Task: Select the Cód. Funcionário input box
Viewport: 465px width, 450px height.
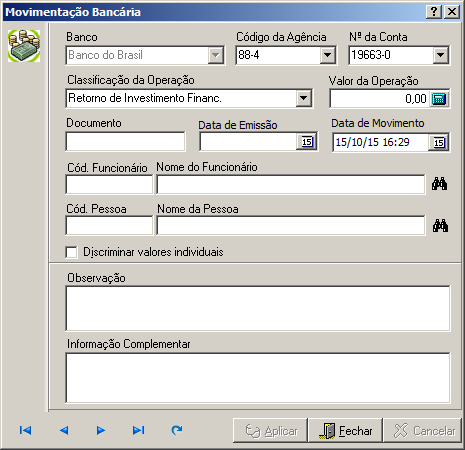Action: pos(109,184)
